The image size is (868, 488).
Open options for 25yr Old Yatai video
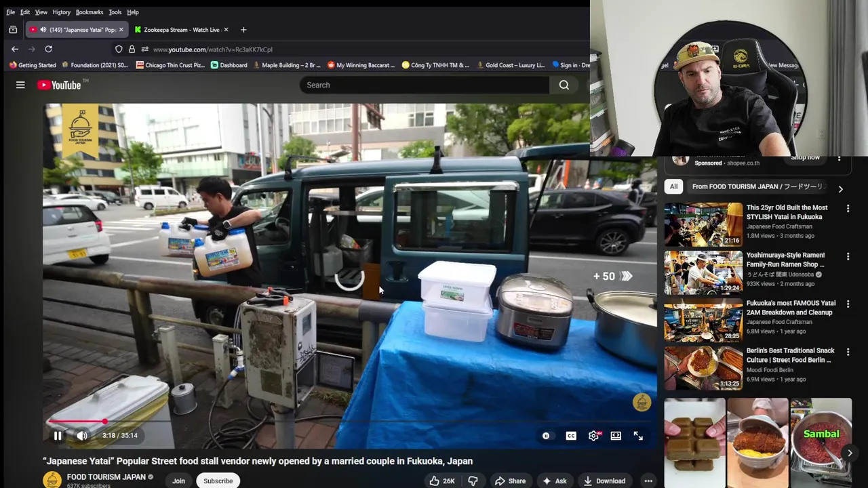pos(848,209)
